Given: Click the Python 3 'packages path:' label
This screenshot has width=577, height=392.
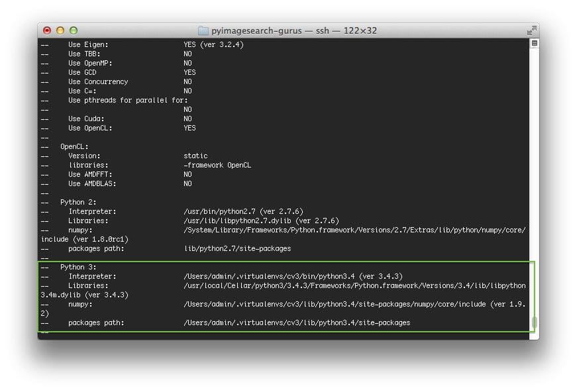Looking at the screenshot, I should point(96,322).
